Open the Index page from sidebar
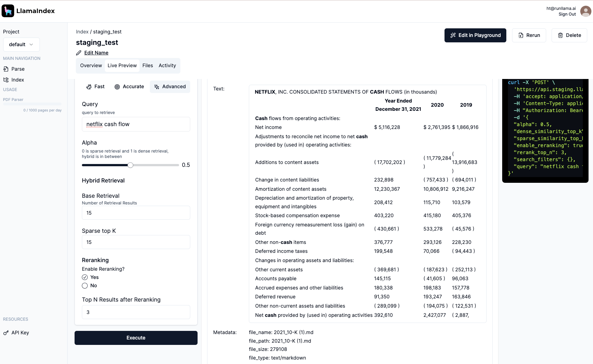 tap(18, 80)
